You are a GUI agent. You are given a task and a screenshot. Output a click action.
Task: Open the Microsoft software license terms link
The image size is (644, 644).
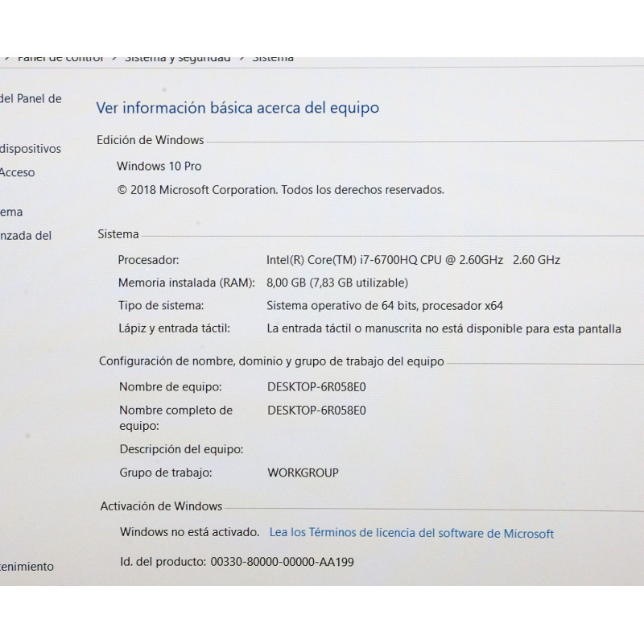tap(411, 533)
